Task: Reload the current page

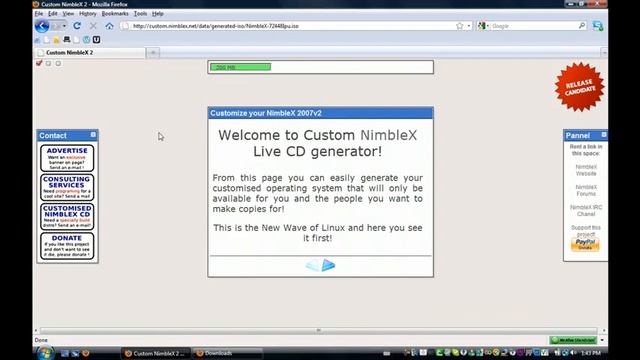Action: pyautogui.click(x=77, y=26)
